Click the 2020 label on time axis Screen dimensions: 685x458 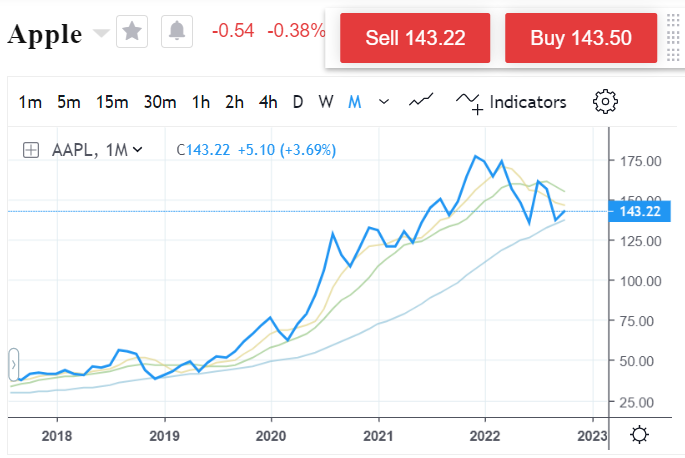[271, 436]
